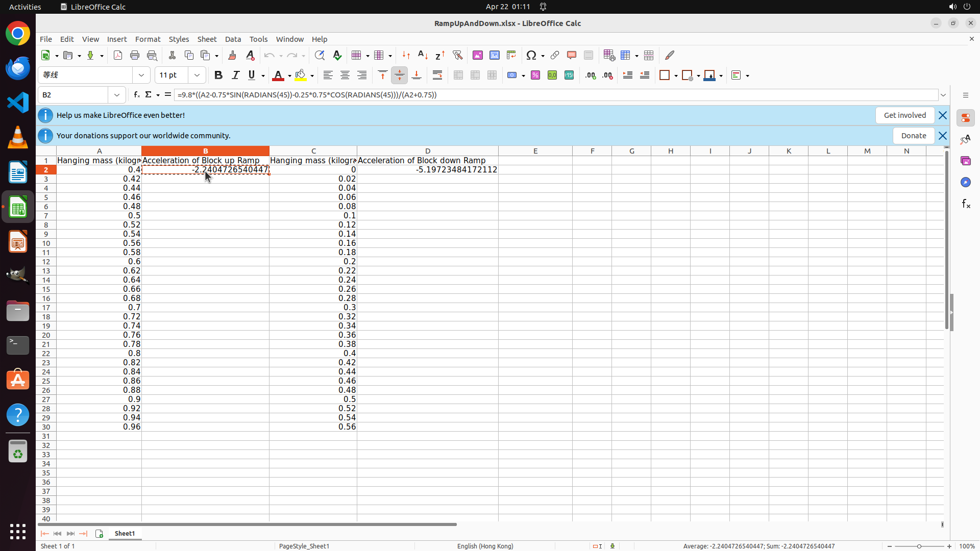Click the Sort Ascending icon
Viewport: 980px width, 551px height.
pos(423,55)
